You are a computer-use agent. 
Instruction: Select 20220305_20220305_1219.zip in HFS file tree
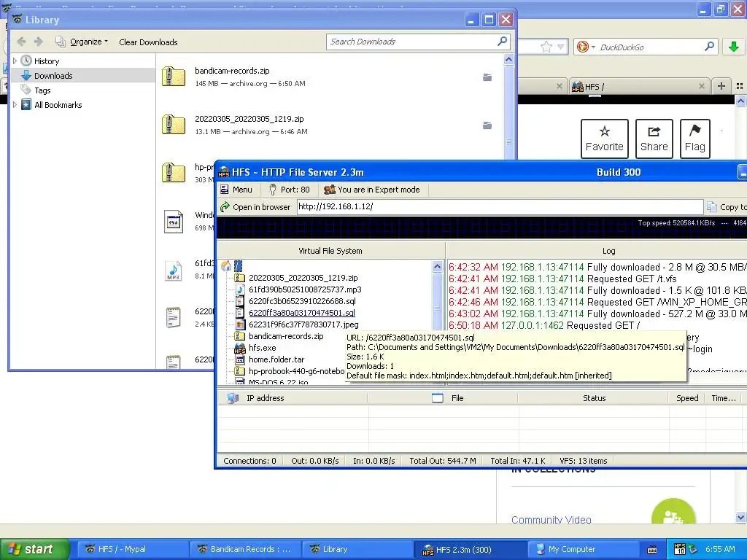(303, 278)
